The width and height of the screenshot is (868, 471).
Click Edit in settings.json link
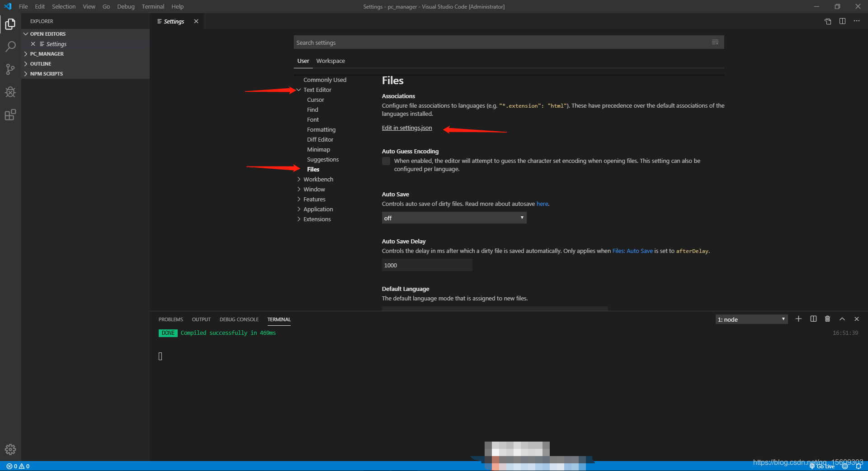[407, 128]
